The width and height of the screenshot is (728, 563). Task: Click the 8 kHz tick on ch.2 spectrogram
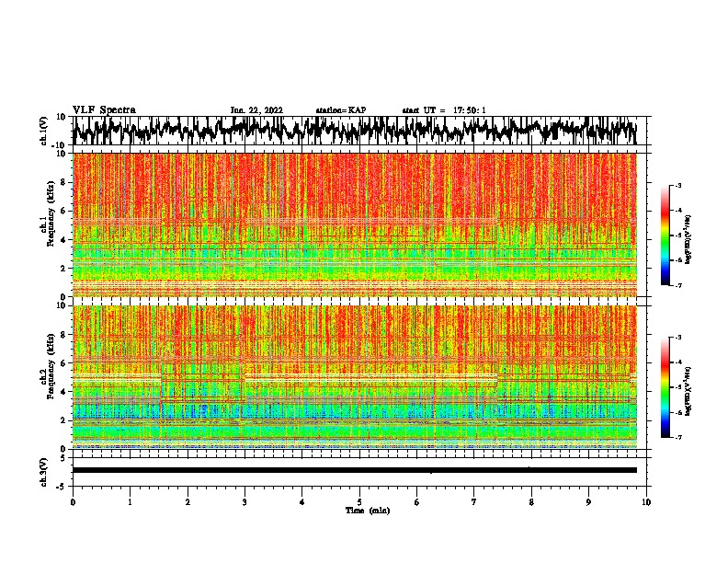pos(63,335)
